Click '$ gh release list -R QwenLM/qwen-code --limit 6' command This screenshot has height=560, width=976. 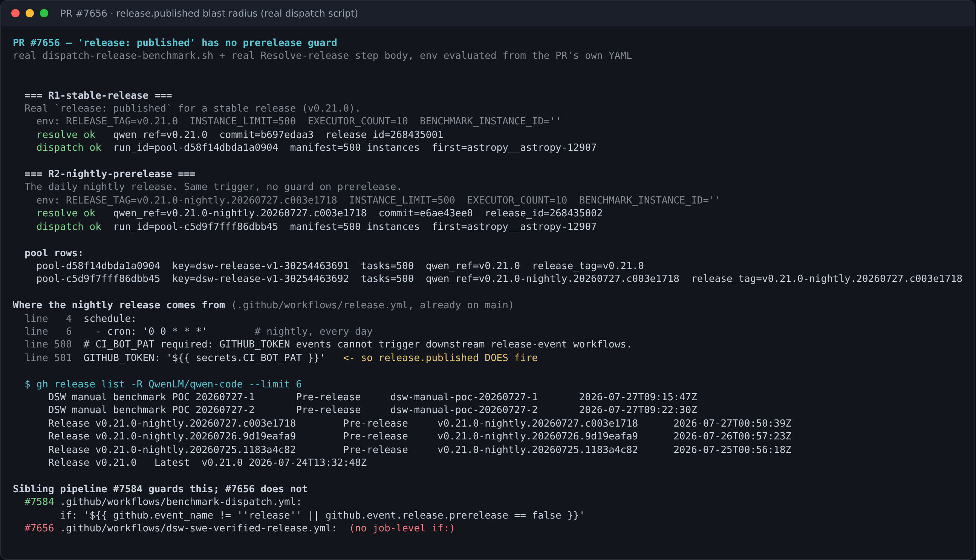coord(163,384)
